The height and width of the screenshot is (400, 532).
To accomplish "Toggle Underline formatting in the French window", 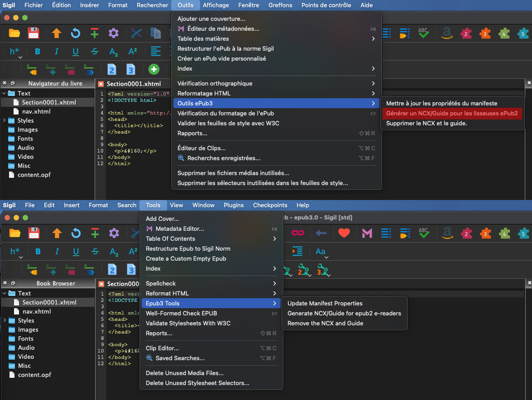I will tap(76, 52).
